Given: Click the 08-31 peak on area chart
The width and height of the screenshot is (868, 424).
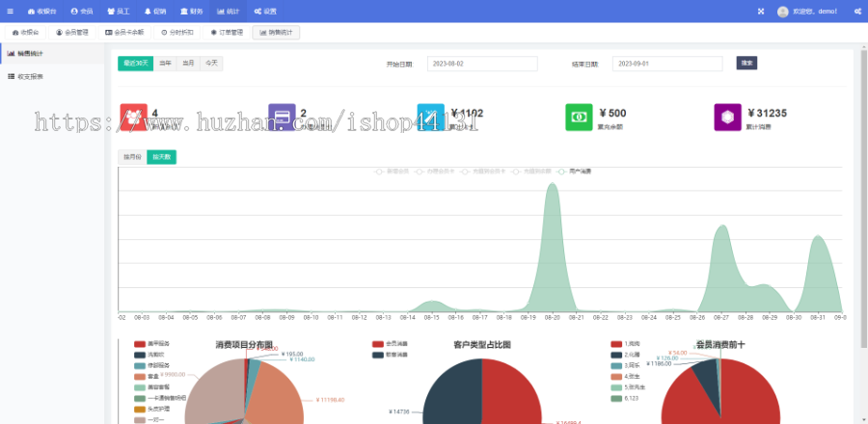Looking at the screenshot, I should 818,237.
